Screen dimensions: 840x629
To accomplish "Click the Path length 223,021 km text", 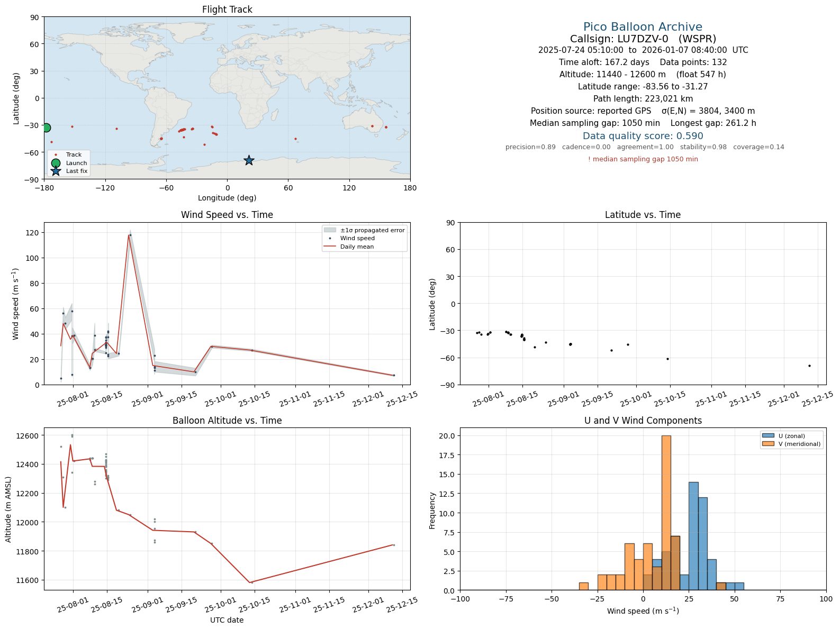I will coord(643,99).
